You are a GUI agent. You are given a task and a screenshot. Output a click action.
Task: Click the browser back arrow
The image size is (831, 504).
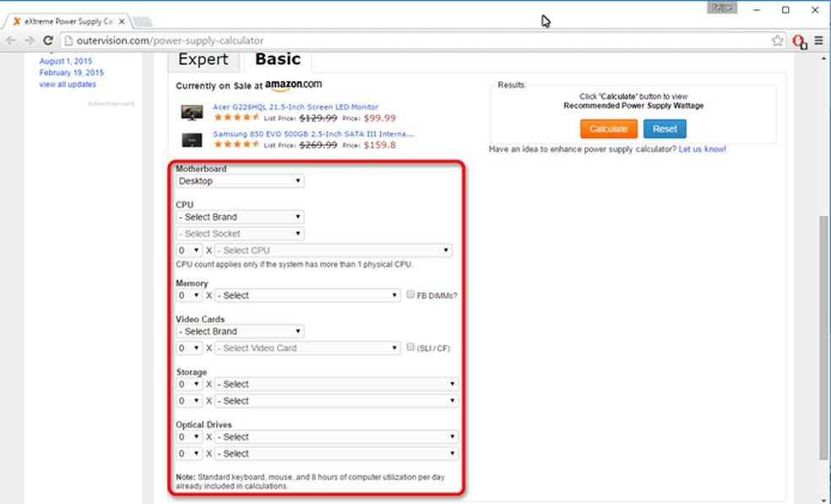(x=11, y=41)
